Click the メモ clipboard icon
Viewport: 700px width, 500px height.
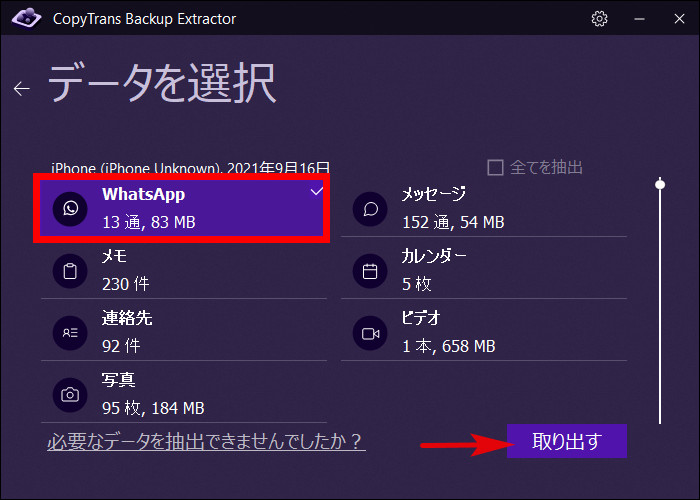pos(70,271)
